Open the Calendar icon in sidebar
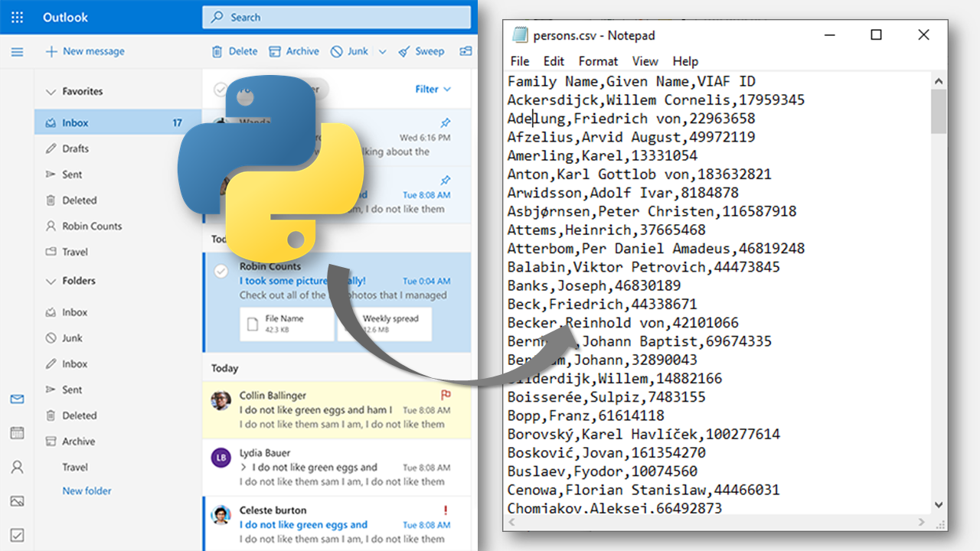 (x=17, y=433)
